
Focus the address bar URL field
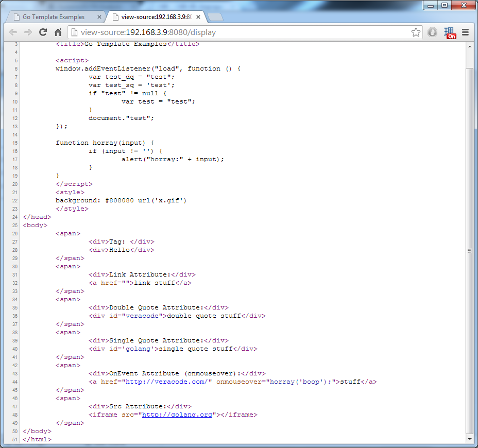[245, 32]
